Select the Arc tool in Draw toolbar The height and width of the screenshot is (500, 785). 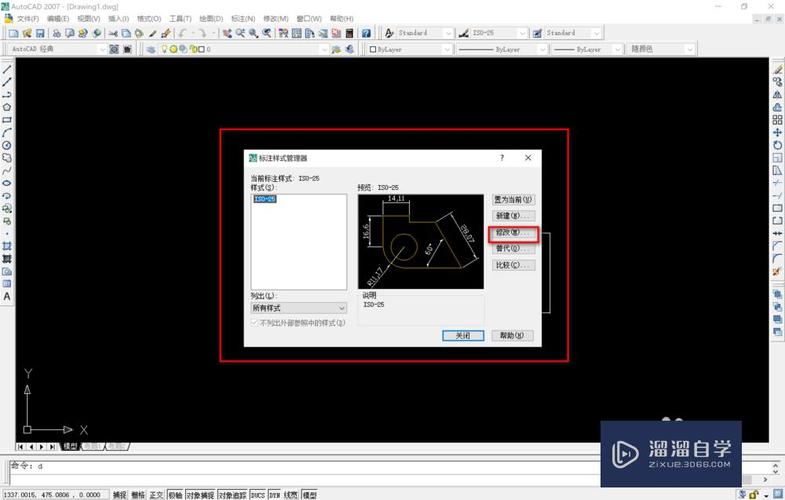pos(7,133)
